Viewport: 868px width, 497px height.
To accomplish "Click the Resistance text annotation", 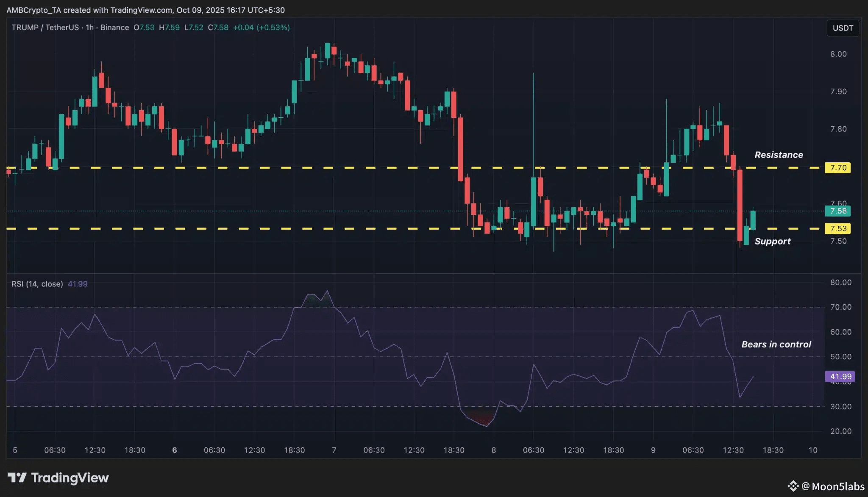I will [x=779, y=155].
